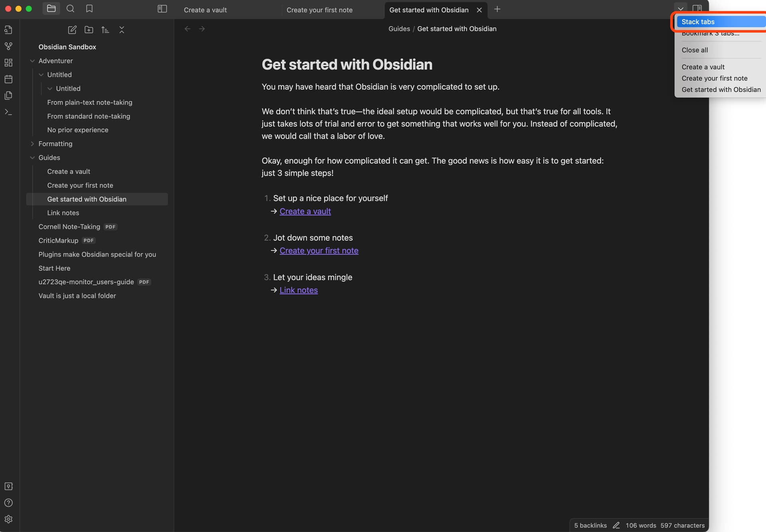Switch to the Create a vault tab
Screen dimensions: 766x532
coord(205,10)
